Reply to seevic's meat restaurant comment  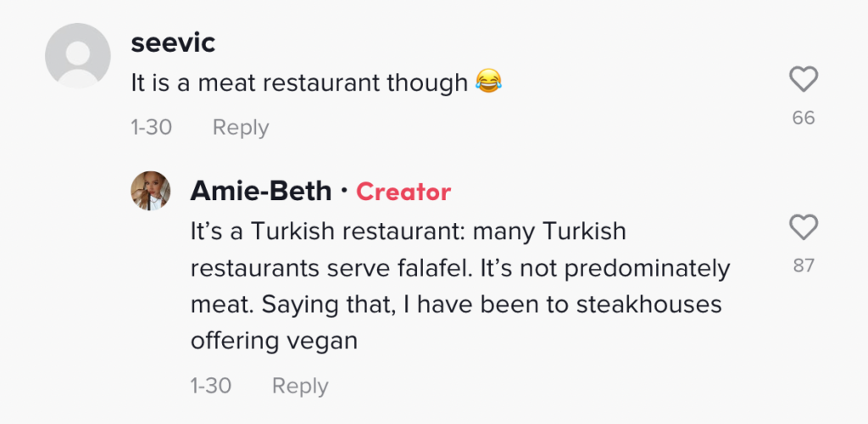point(241,127)
